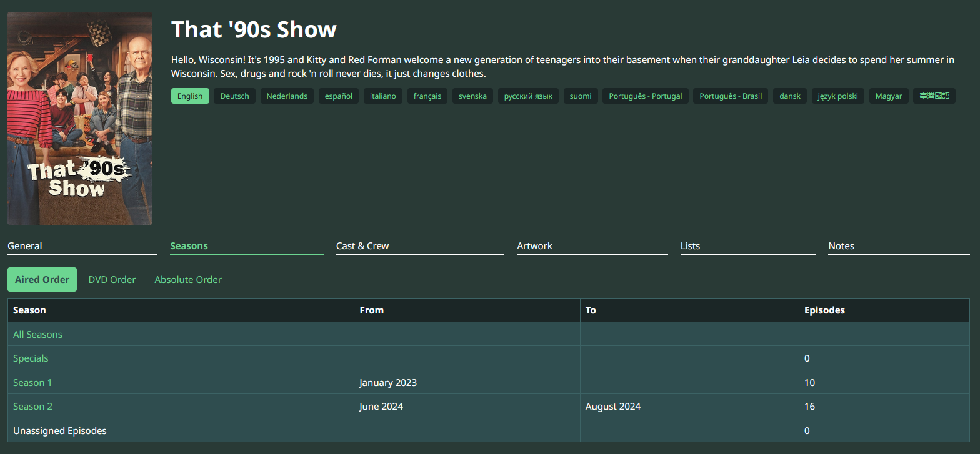This screenshot has width=980, height=454.
Task: Pick the русский язык language tag
Action: [x=528, y=96]
